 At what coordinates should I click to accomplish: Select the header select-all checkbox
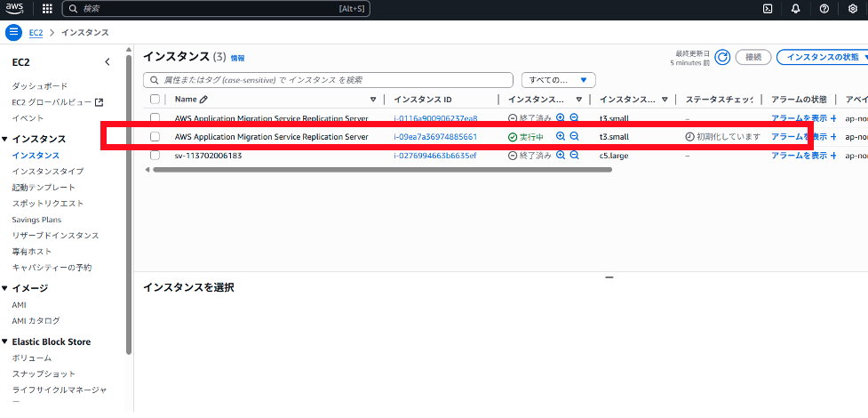click(x=155, y=100)
